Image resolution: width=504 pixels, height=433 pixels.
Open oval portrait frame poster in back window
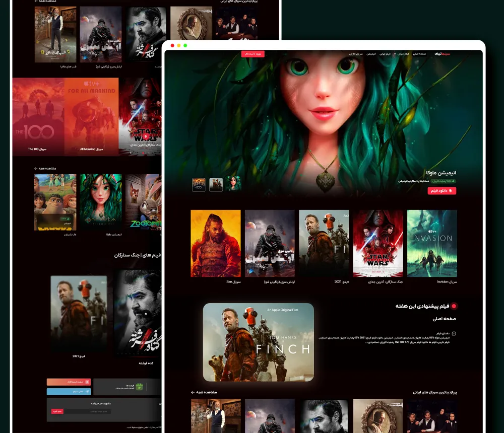click(x=191, y=23)
